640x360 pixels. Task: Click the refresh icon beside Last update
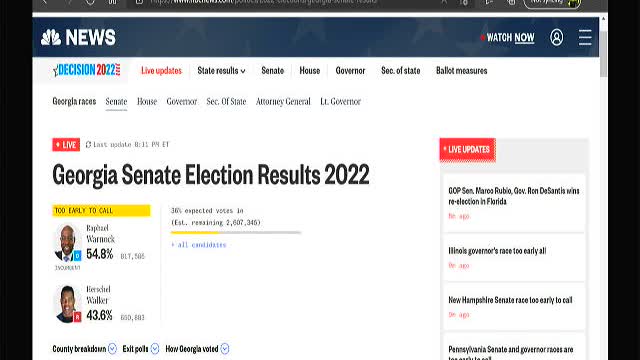(x=88, y=144)
